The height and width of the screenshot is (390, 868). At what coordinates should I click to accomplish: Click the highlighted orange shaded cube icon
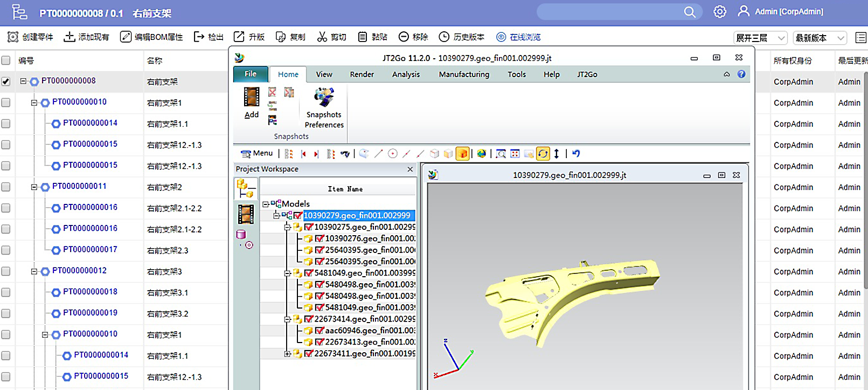[x=462, y=154]
